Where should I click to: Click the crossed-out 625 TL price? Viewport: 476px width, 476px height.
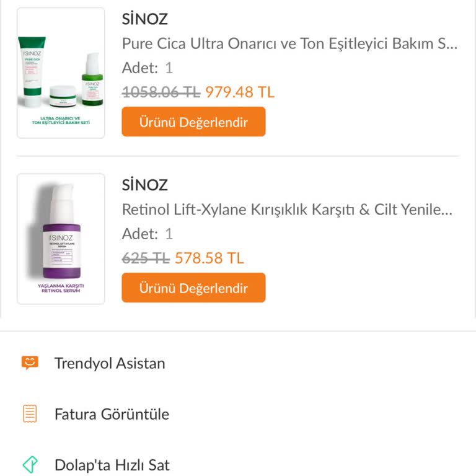[146, 258]
